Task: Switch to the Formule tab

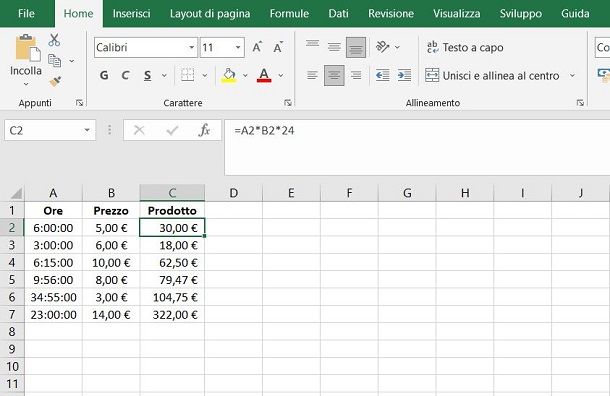Action: click(289, 14)
